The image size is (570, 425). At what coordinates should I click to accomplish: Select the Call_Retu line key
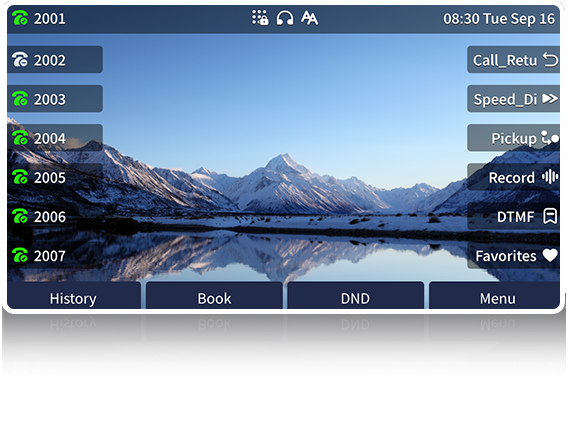point(513,60)
